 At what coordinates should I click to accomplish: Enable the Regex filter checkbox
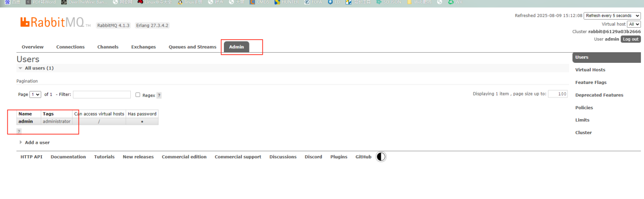point(138,94)
